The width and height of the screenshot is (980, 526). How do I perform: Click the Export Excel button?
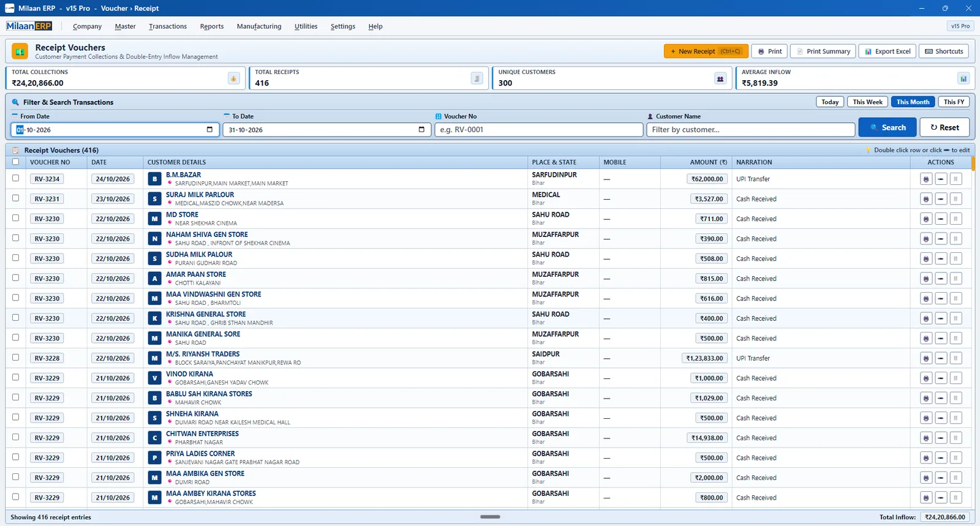click(x=888, y=51)
